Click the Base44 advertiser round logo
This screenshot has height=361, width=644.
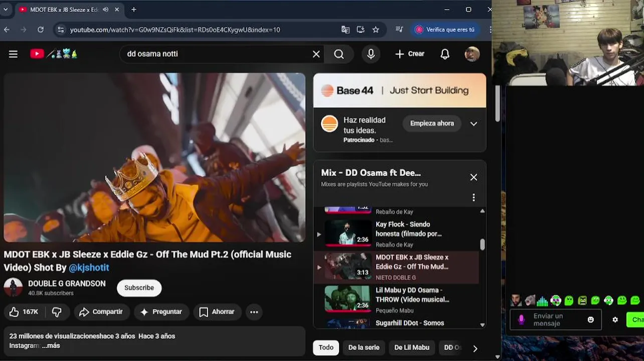coord(330,123)
